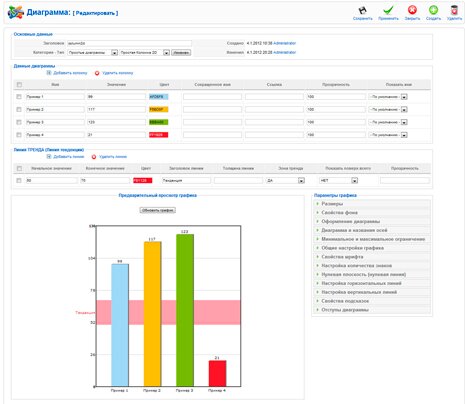Open the show-name dropdown in the first row
465x404 pixels.
(388, 97)
